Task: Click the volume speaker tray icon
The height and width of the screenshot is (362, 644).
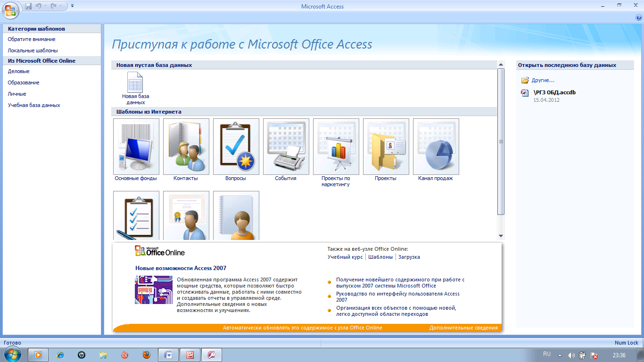Action: 571,355
